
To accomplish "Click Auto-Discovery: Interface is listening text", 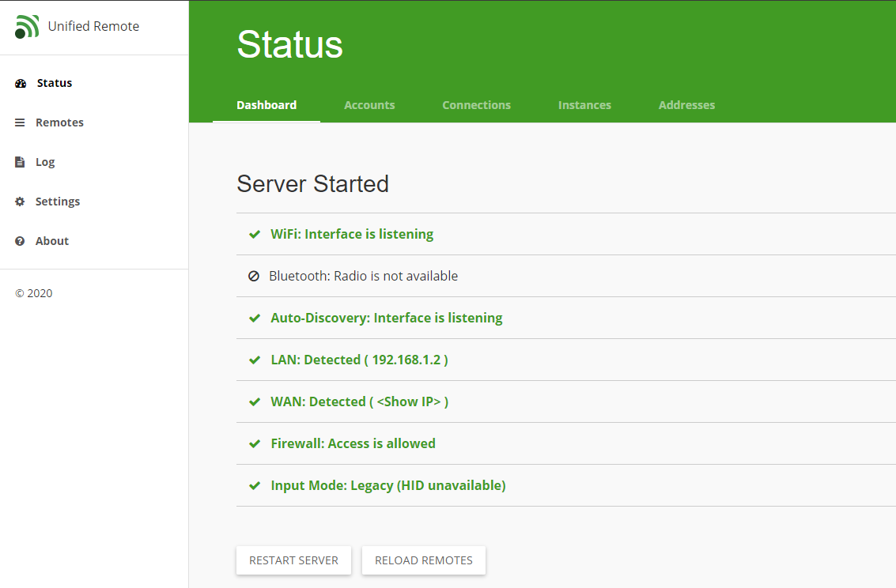I will [x=386, y=318].
